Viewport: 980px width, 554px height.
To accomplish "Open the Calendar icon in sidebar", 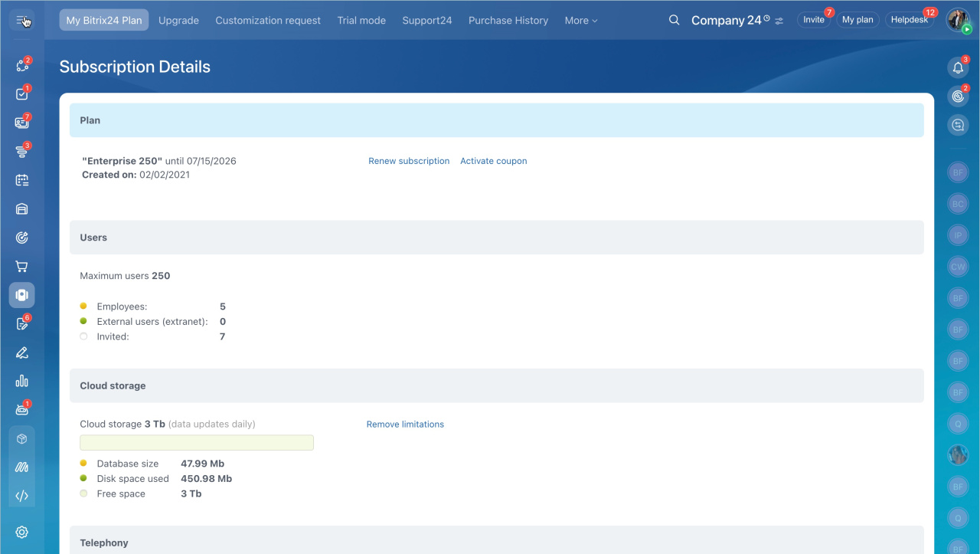I will [21, 180].
